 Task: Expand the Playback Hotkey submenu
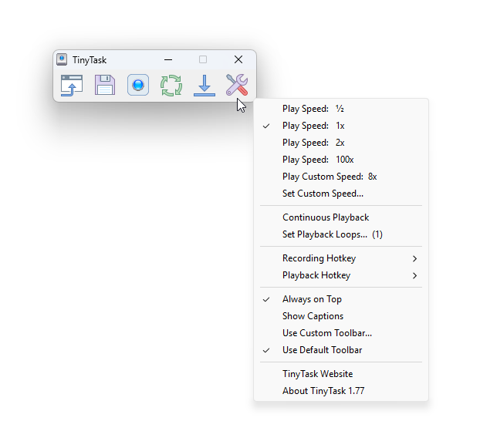coord(341,275)
